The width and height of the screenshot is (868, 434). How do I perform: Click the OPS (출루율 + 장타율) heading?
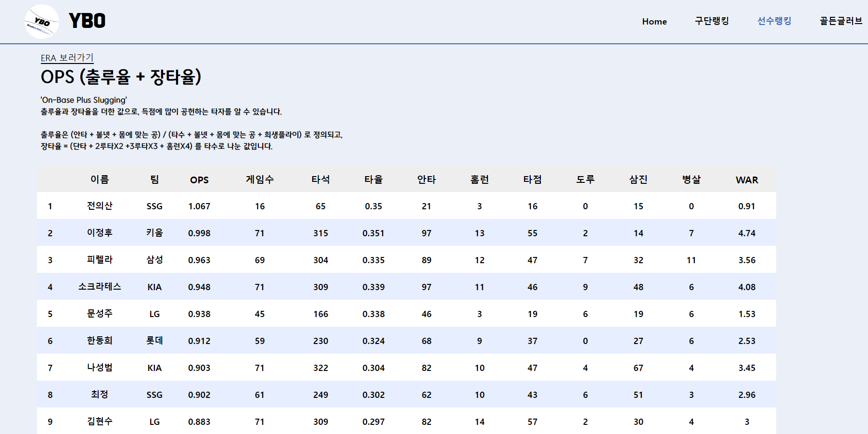click(x=121, y=77)
